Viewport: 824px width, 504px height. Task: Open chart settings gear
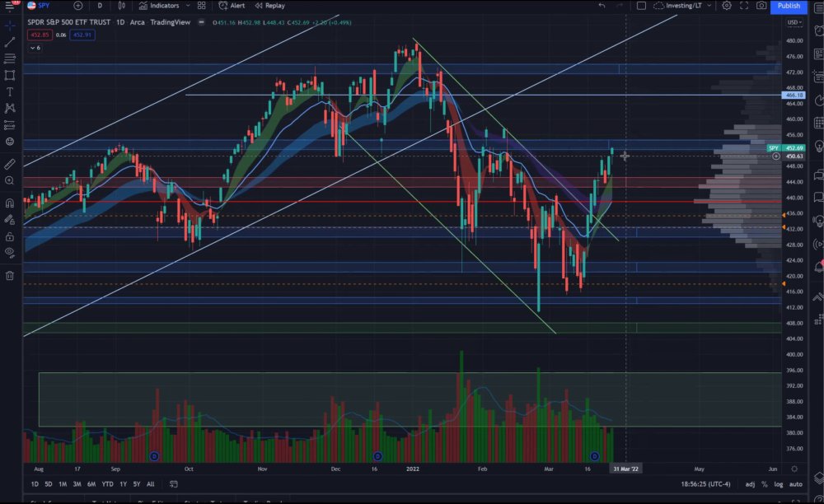pos(726,6)
